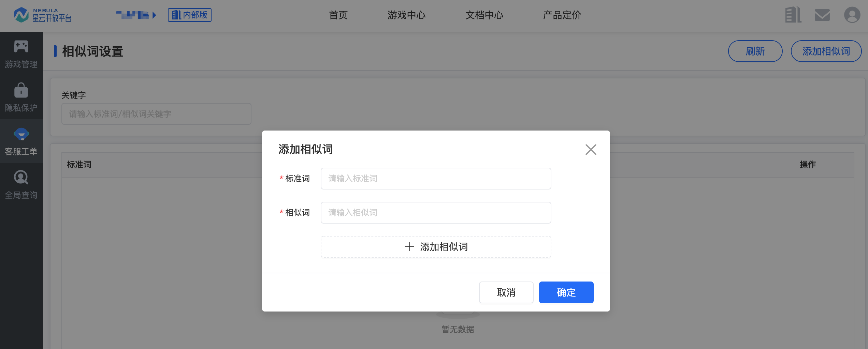Click the 刷新 button

(x=755, y=51)
